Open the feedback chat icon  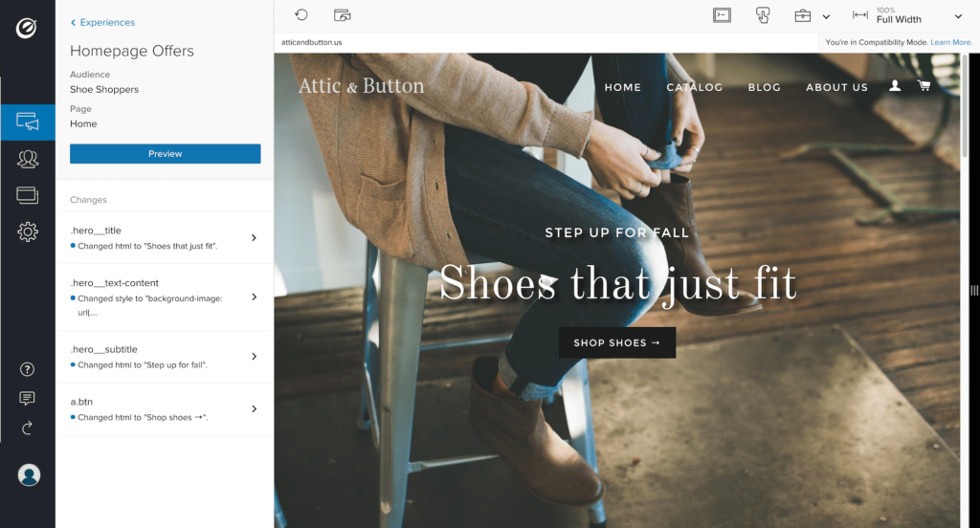(x=28, y=398)
